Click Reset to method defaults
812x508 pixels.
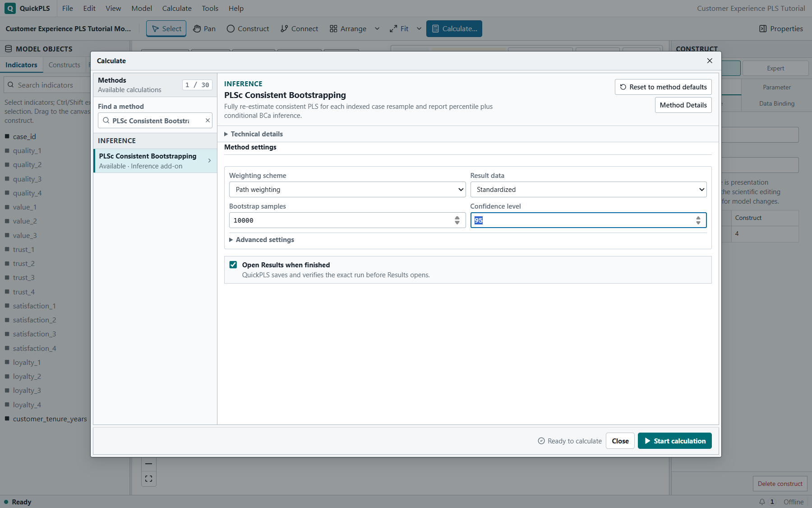663,87
